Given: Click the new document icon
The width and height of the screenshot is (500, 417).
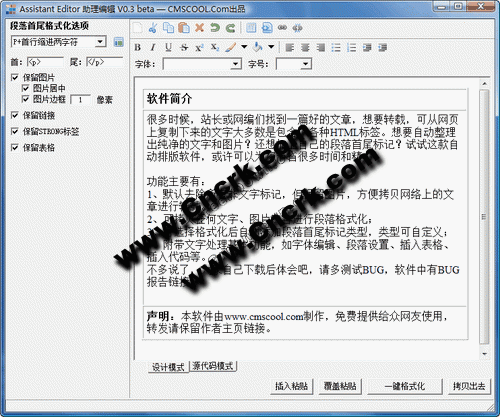Looking at the screenshot, I should pos(137,28).
